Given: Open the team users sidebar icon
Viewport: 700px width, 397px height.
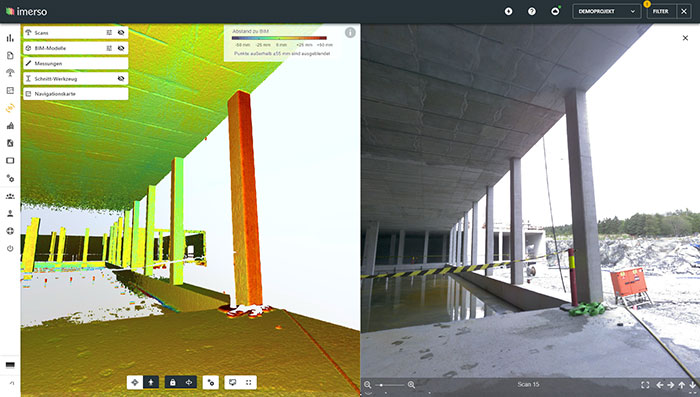Looking at the screenshot, I should point(10,196).
